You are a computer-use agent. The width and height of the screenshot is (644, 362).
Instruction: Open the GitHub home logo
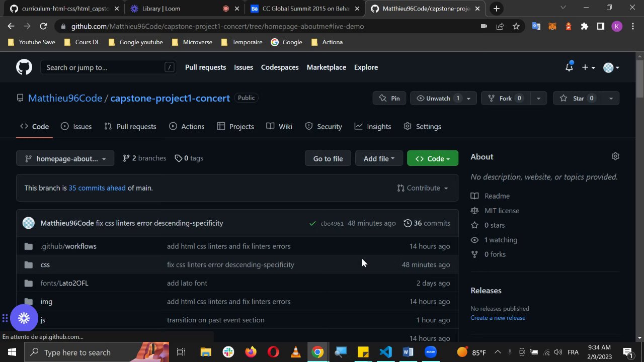[24, 67]
